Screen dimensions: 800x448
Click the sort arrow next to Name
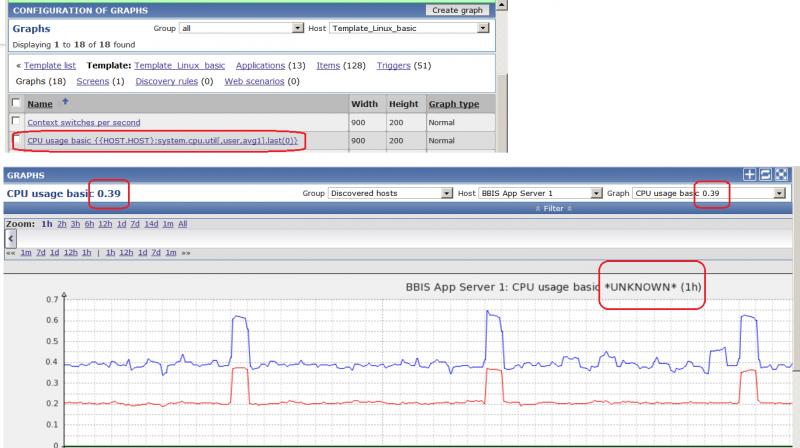65,102
